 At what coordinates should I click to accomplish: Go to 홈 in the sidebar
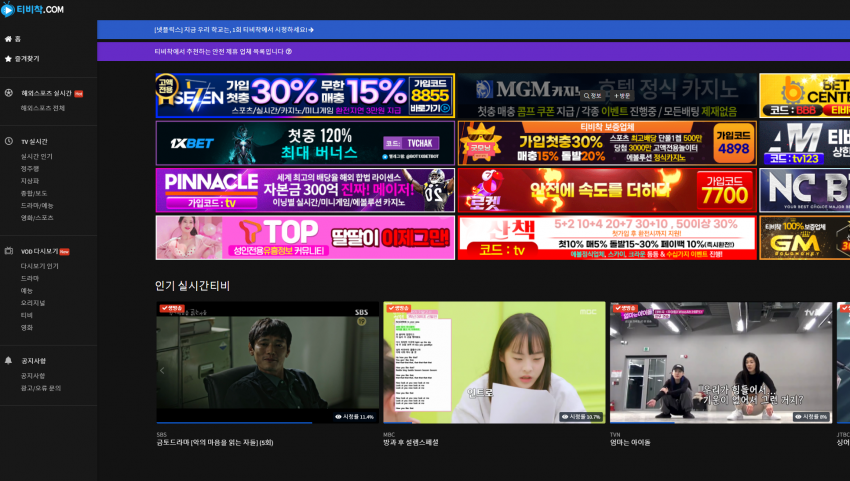click(x=18, y=39)
